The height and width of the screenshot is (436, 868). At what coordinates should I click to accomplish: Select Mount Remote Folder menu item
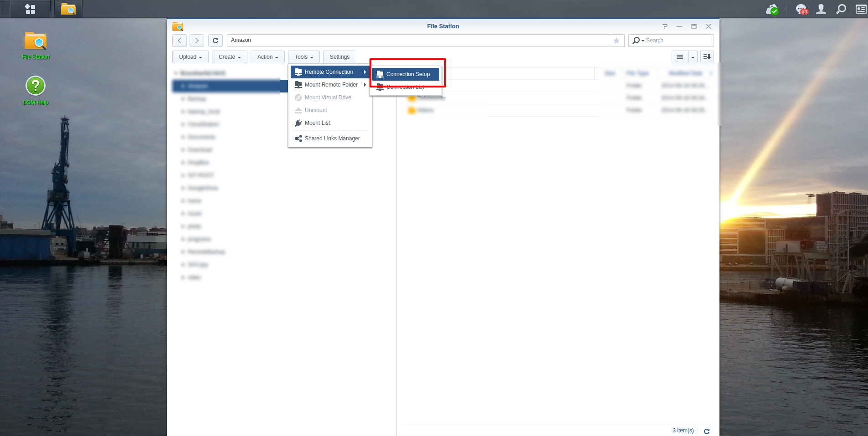[x=330, y=85]
